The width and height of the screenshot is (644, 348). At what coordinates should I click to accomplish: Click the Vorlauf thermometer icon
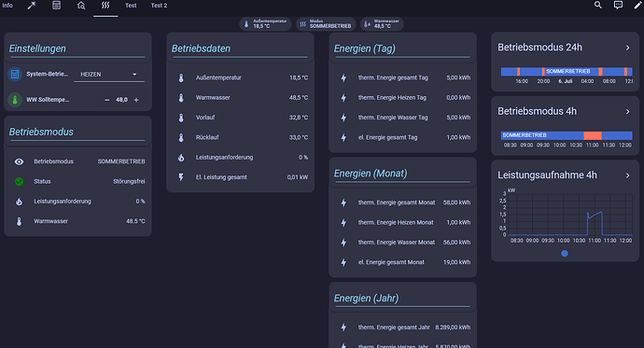[181, 118]
